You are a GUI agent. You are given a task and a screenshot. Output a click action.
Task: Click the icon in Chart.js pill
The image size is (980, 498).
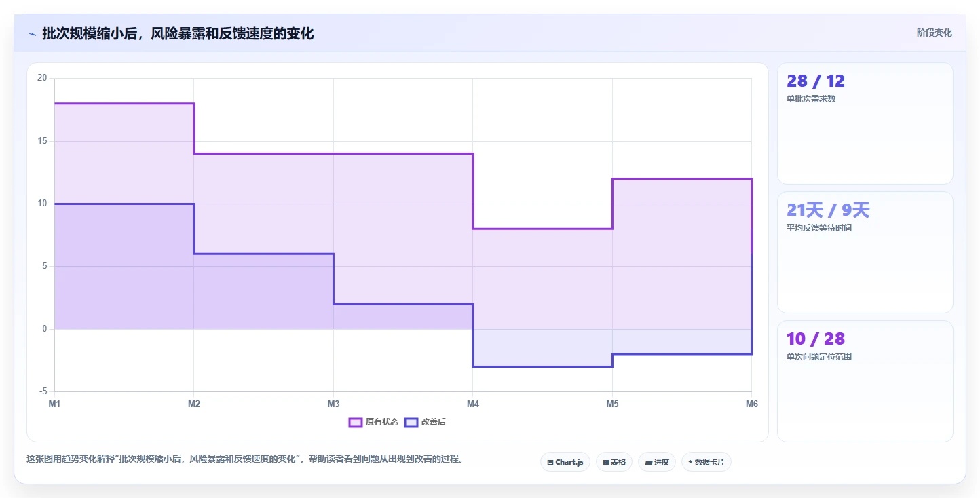[x=550, y=463]
